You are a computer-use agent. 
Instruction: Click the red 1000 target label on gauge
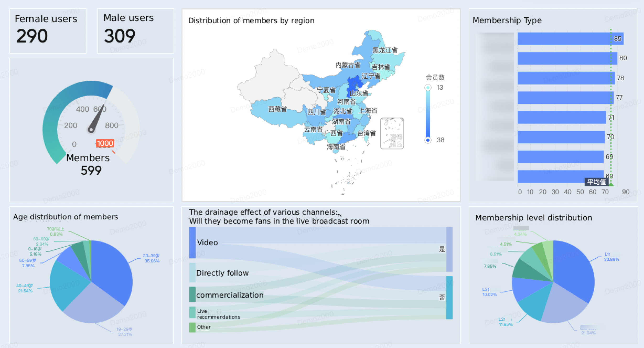[105, 143]
